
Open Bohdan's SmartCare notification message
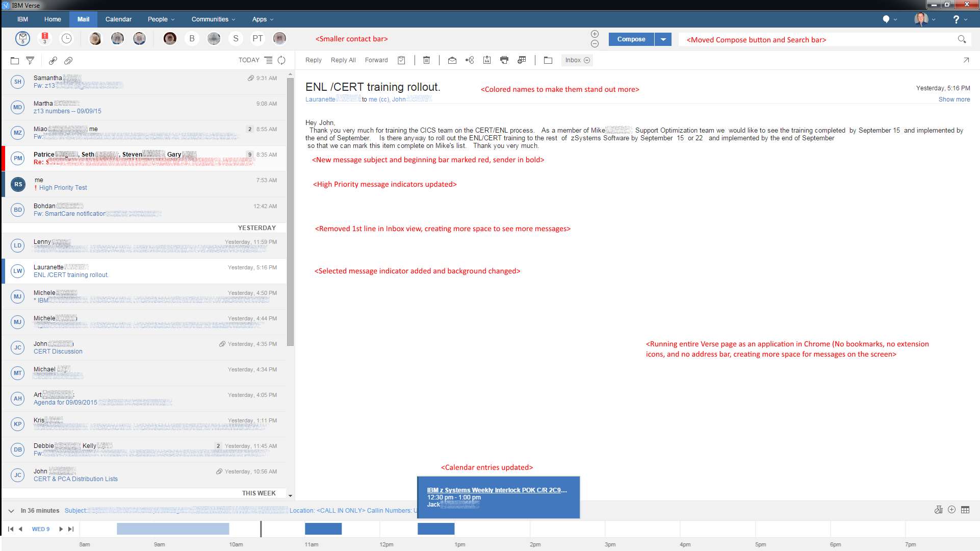click(144, 210)
